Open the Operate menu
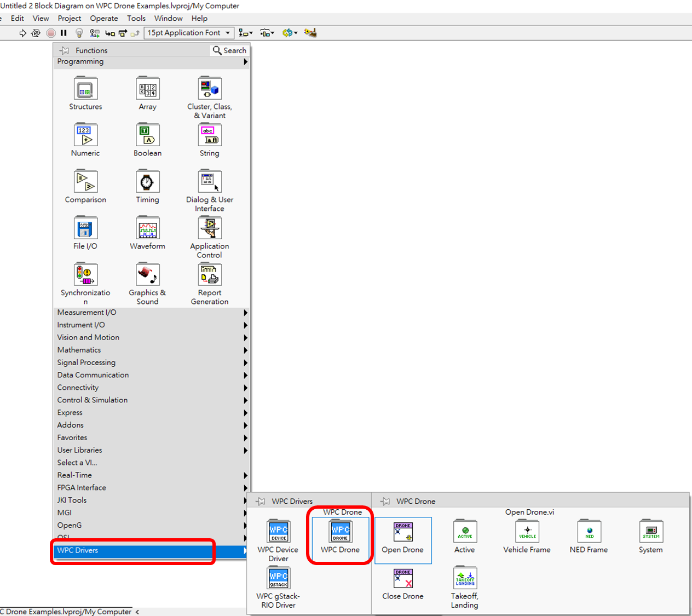 pyautogui.click(x=104, y=18)
